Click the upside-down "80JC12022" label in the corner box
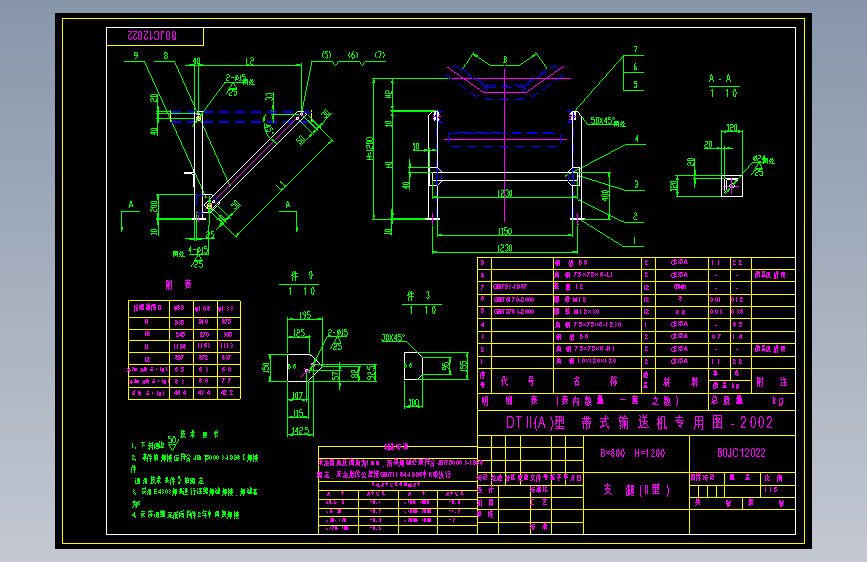This screenshot has height=562, width=867. pos(153,36)
